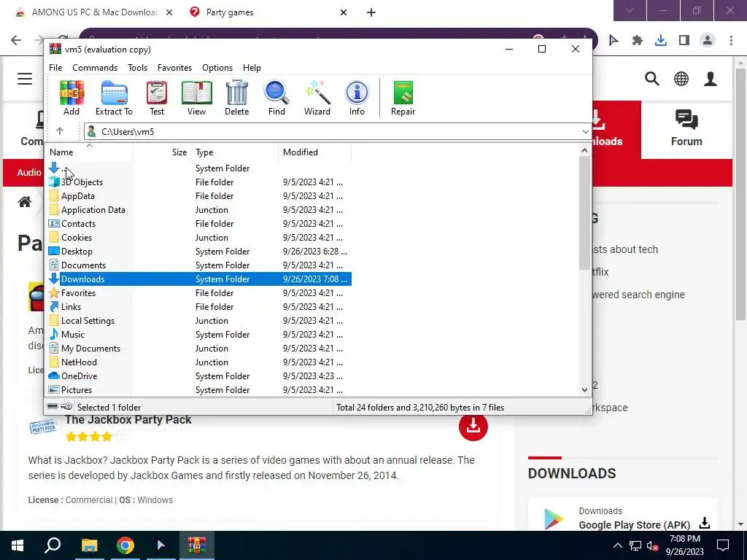
Task: Click the Delete trash can icon
Action: click(237, 98)
